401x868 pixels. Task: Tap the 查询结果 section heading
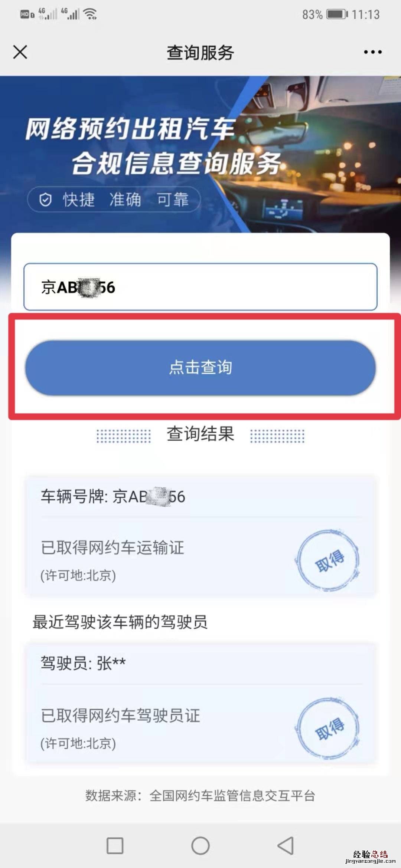coord(200,434)
